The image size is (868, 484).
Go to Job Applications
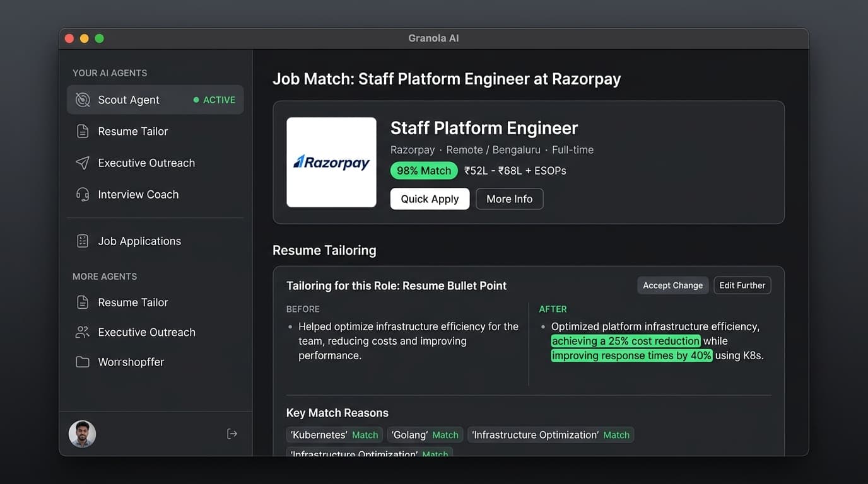155,241
